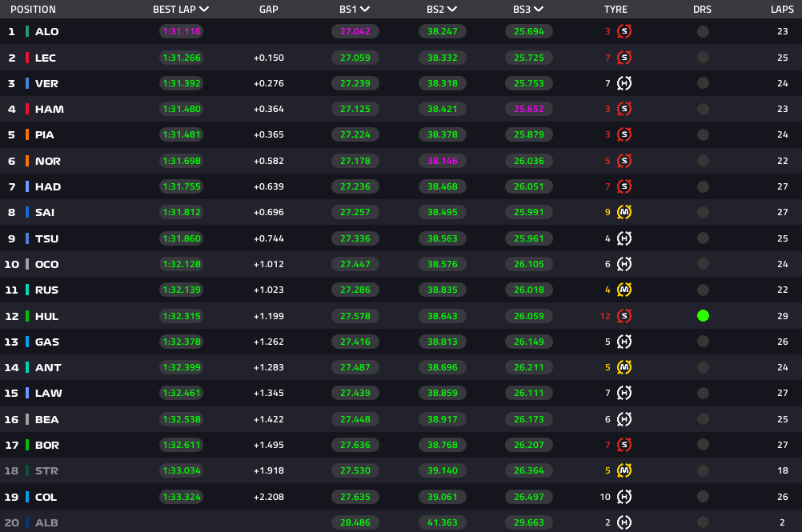Image resolution: width=802 pixels, height=532 pixels.
Task: Click the soft tyre icon for HUL
Action: (624, 316)
